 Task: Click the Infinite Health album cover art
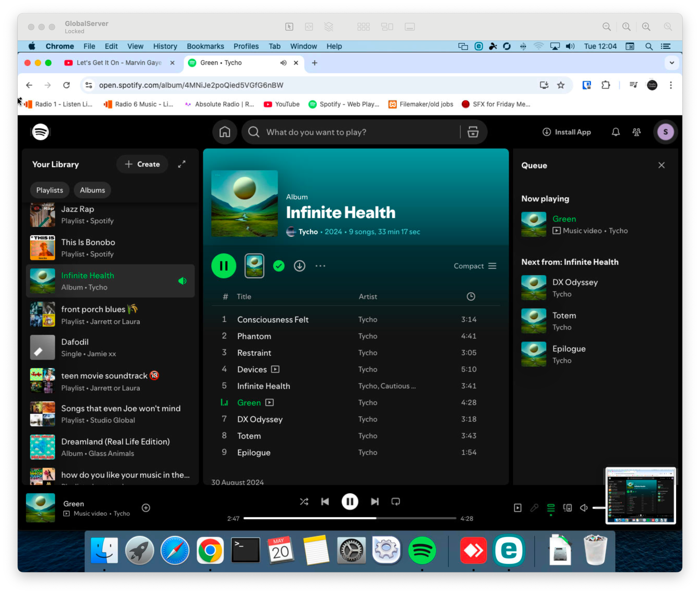coord(244,203)
